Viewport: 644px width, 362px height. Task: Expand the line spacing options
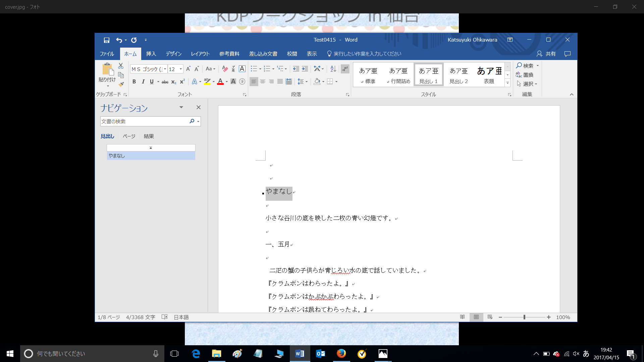[x=306, y=81]
